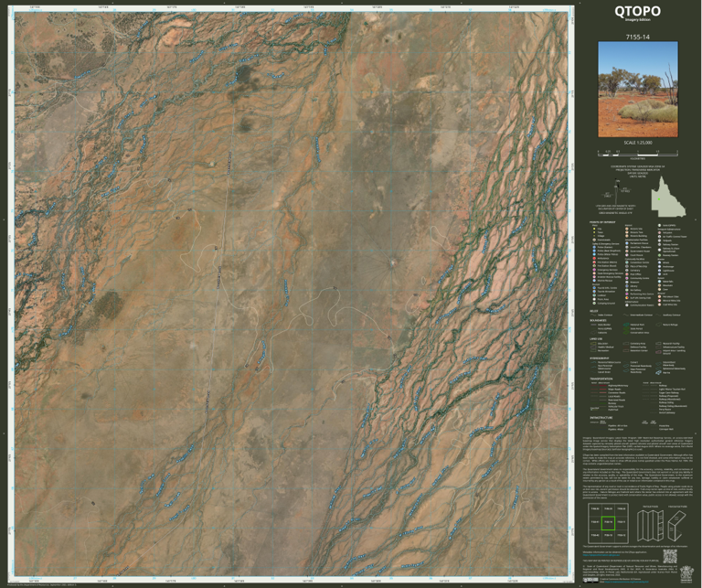Click the Cave legend icon
Screen dimensions: 702x588
pos(659,289)
